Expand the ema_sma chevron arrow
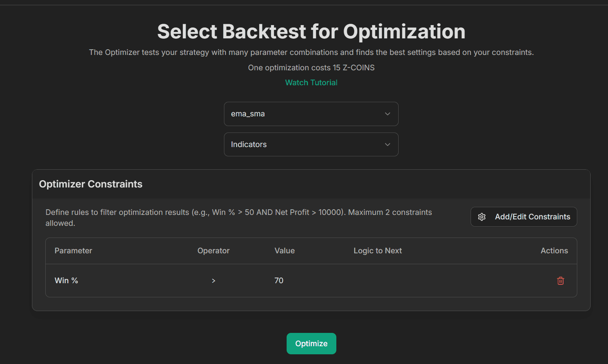The image size is (608, 364). [x=387, y=114]
